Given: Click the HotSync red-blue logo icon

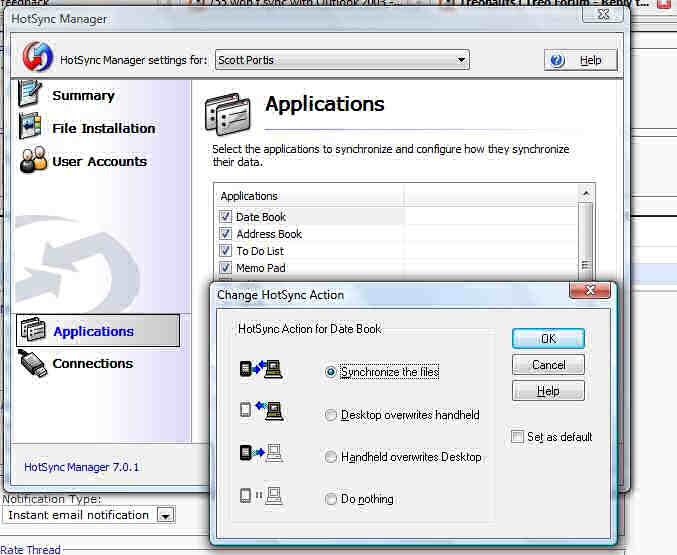Looking at the screenshot, I should click(x=38, y=57).
